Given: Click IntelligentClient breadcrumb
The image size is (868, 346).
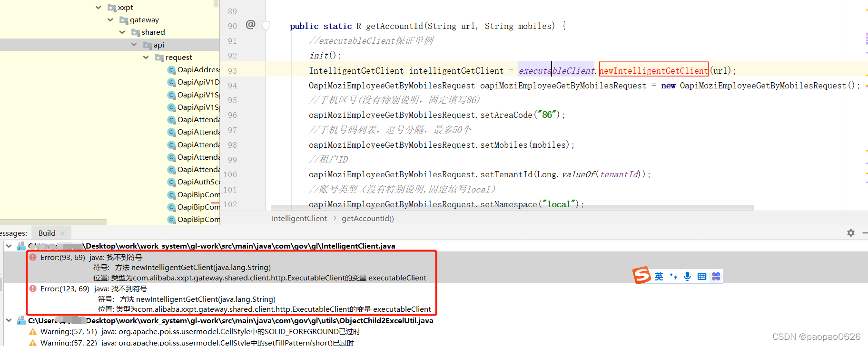Looking at the screenshot, I should (299, 218).
